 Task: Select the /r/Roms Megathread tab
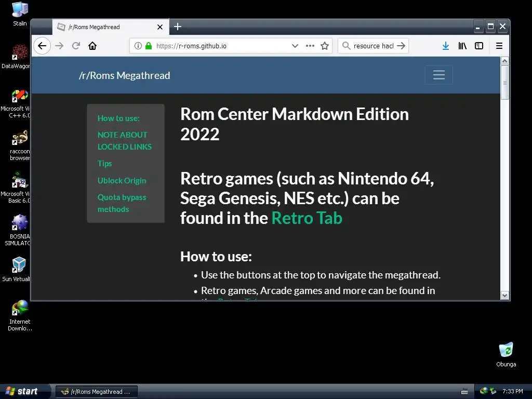click(x=111, y=27)
